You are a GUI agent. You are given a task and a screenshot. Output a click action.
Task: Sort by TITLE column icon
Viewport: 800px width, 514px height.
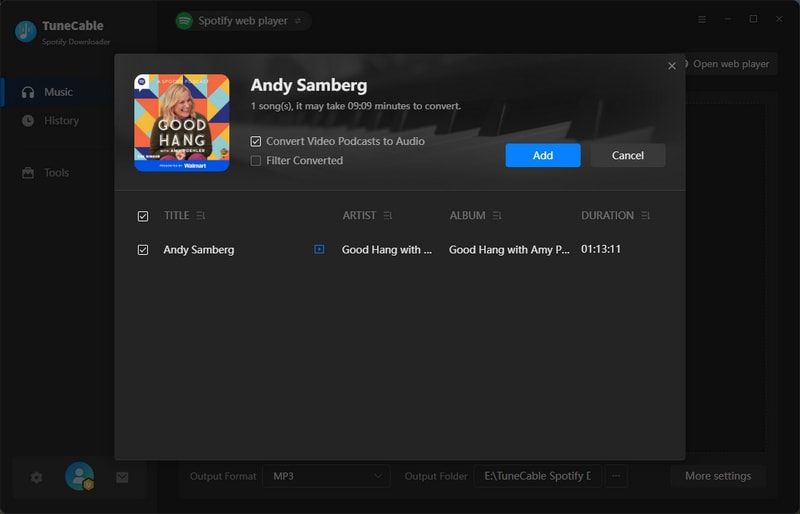201,216
